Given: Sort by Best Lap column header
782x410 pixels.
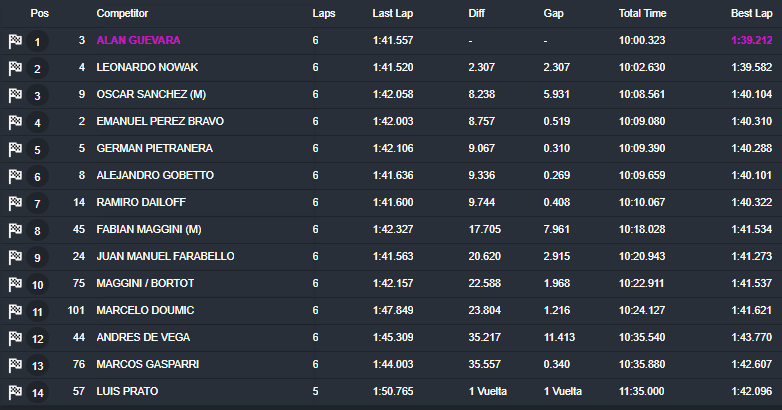Looking at the screenshot, I should tap(750, 14).
